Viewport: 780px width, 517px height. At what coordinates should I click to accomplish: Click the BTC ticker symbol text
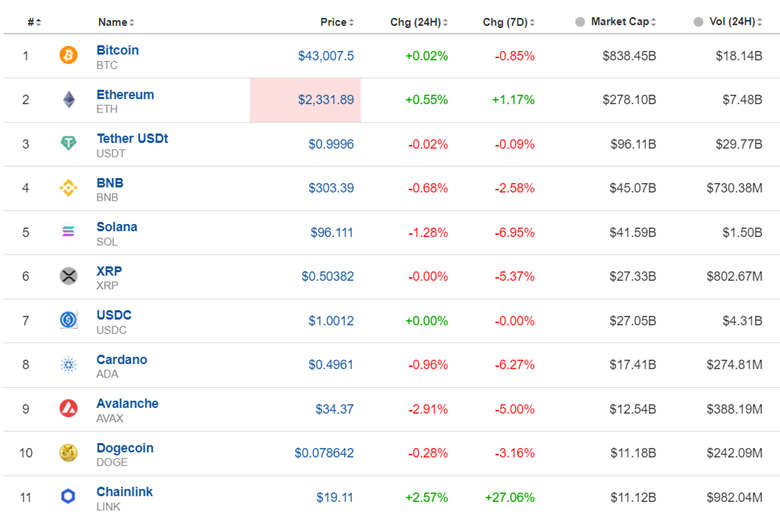107,65
